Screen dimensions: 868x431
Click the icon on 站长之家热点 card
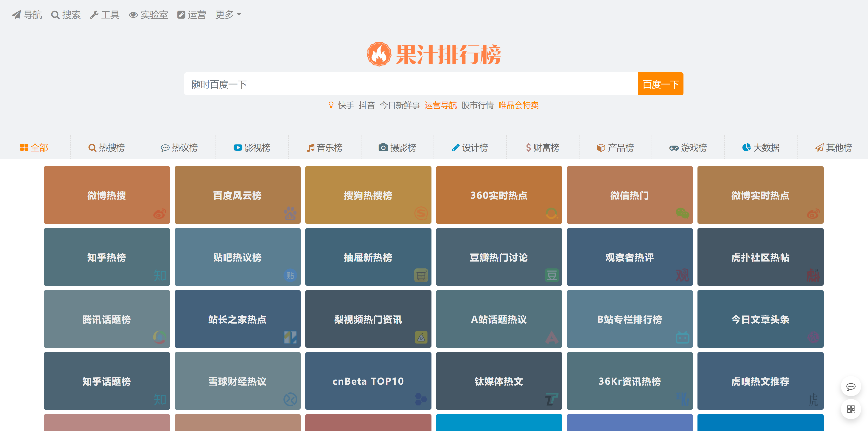click(290, 338)
